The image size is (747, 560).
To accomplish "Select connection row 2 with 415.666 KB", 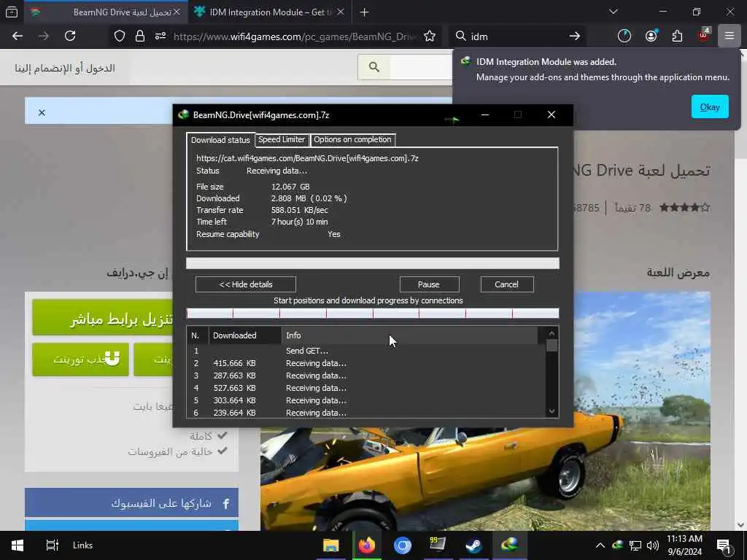I will pyautogui.click(x=366, y=363).
